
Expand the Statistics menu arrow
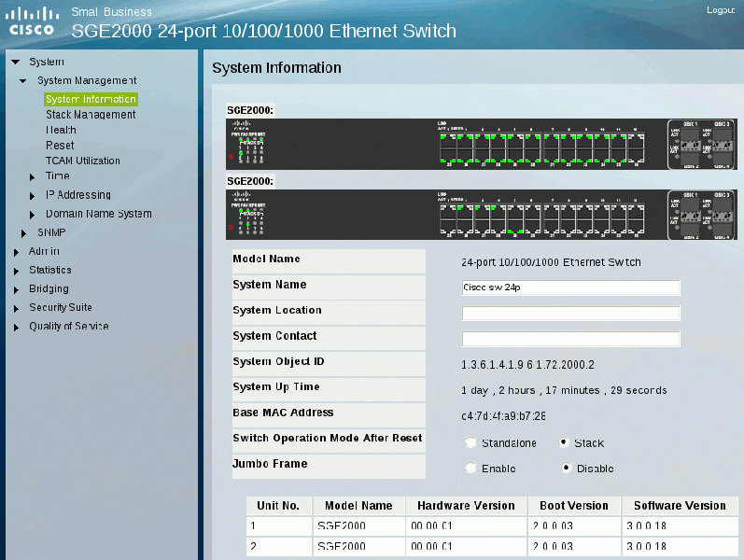[16, 271]
